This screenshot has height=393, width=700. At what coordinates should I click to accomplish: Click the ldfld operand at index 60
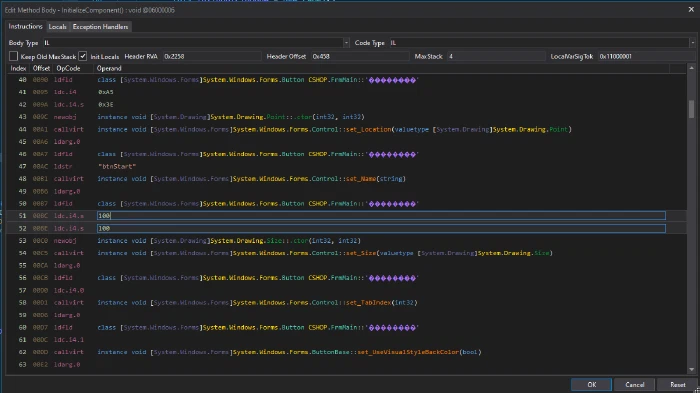click(258, 327)
